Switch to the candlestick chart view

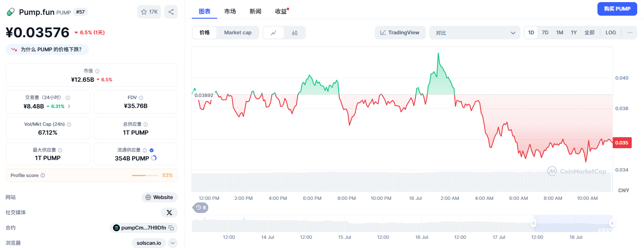point(295,33)
